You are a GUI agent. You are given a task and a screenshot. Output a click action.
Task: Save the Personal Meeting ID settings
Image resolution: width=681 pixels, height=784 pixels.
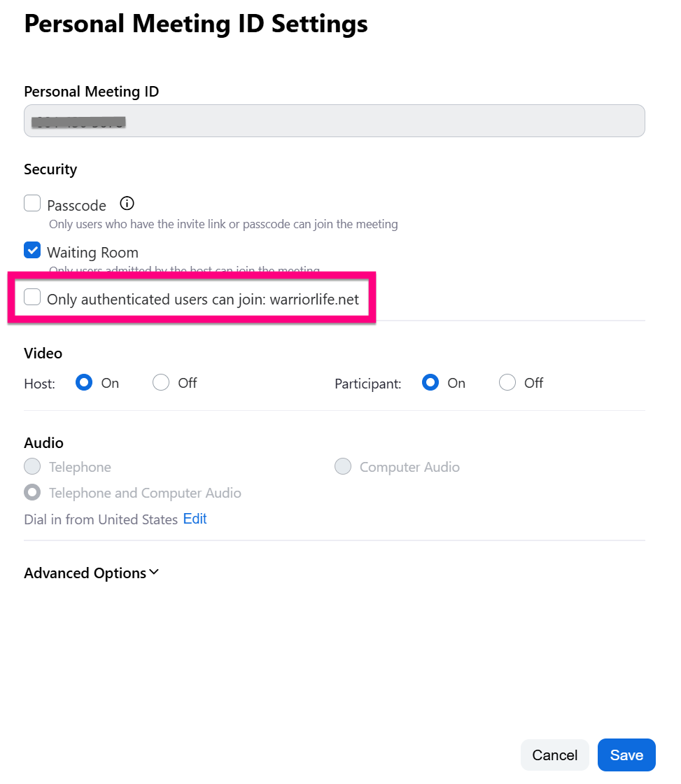(x=626, y=755)
